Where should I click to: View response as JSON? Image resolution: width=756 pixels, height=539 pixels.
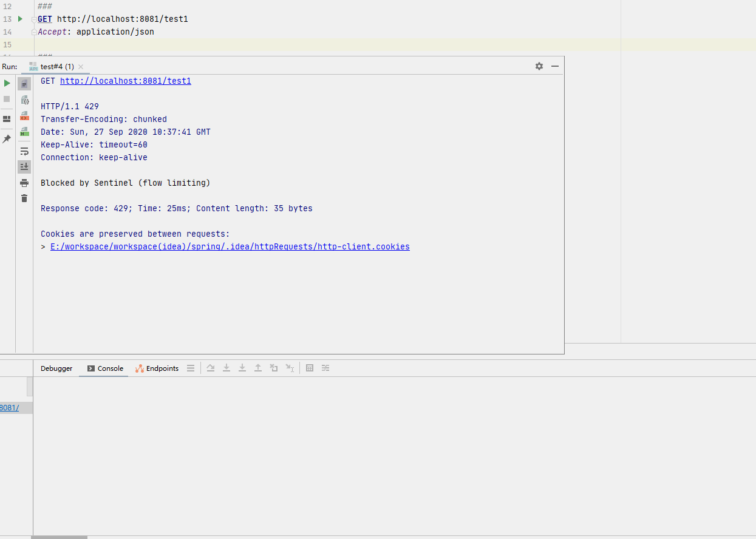coord(24,100)
